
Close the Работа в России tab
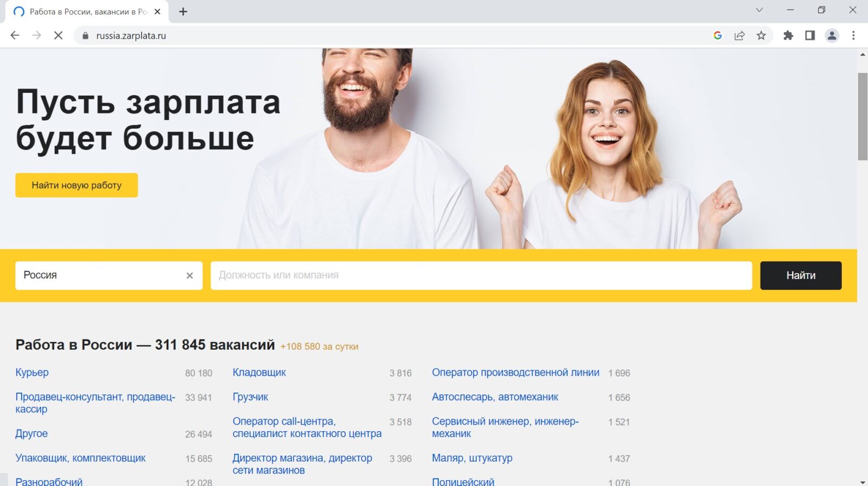click(x=157, y=11)
